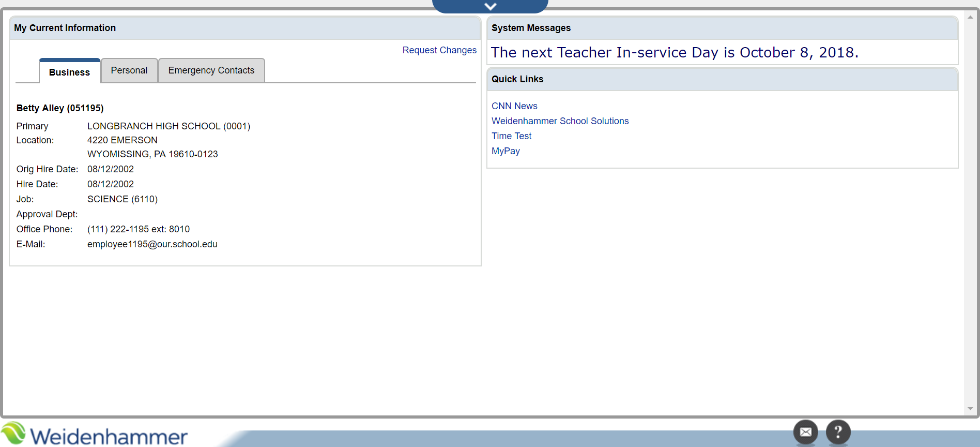This screenshot has height=447, width=980.
Task: Expand the top blue chevron panel
Action: coord(490,6)
